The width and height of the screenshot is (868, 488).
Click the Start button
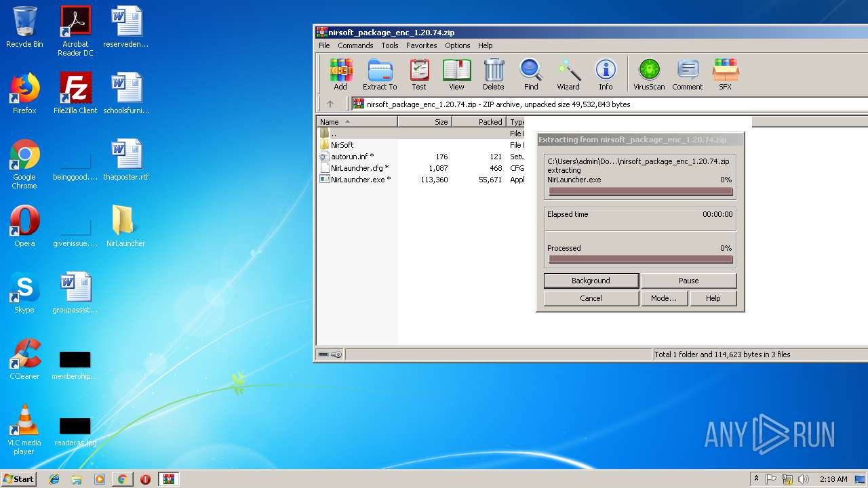pyautogui.click(x=19, y=479)
